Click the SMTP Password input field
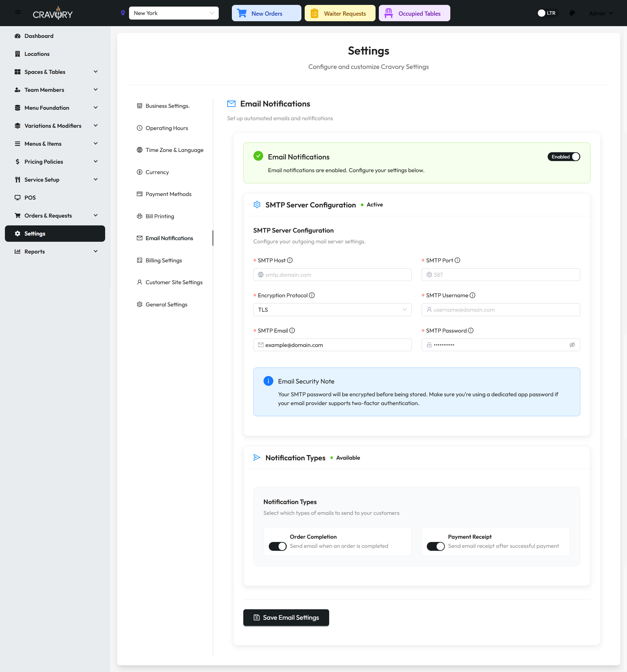This screenshot has height=672, width=627. (501, 345)
